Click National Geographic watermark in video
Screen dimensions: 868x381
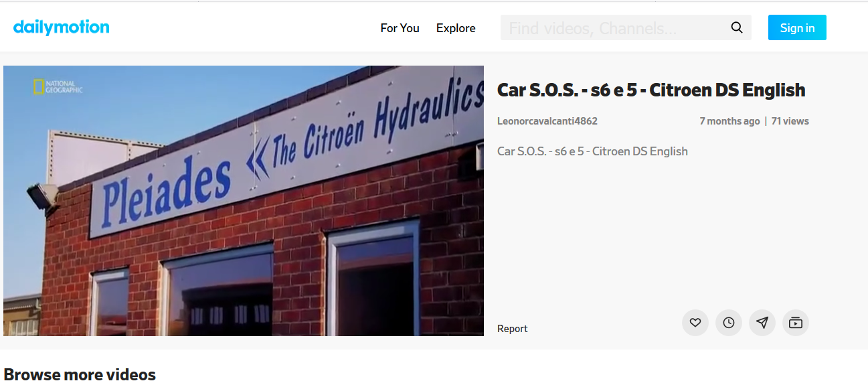(58, 87)
